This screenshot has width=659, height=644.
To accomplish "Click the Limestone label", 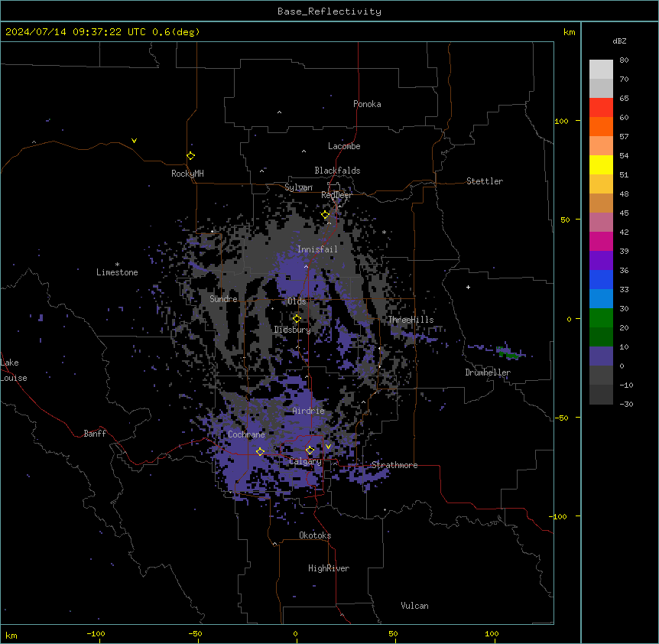I will (117, 272).
